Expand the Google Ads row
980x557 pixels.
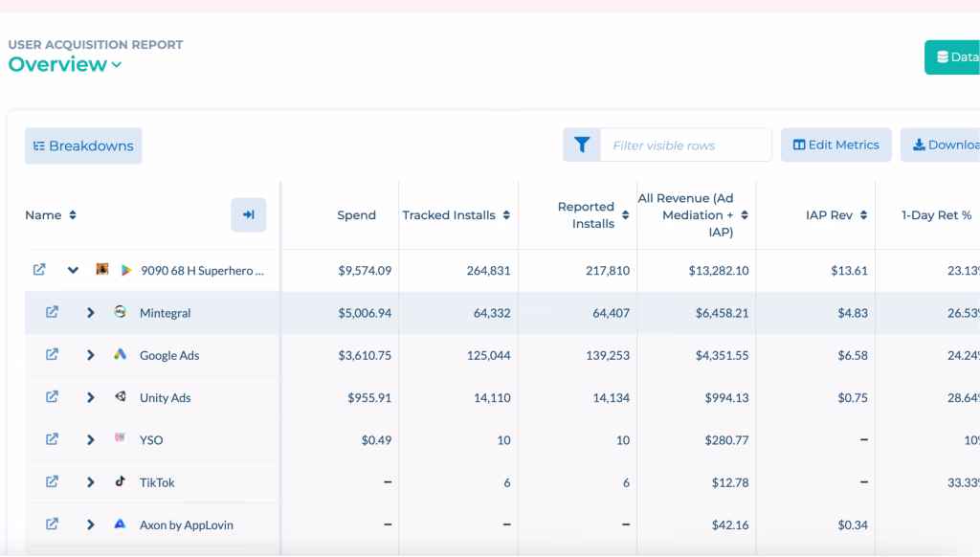tap(90, 355)
